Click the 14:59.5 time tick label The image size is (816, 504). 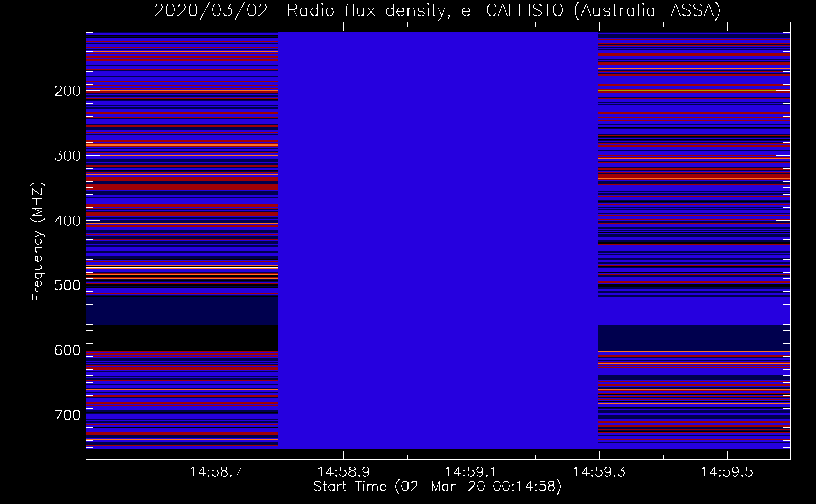(727, 472)
